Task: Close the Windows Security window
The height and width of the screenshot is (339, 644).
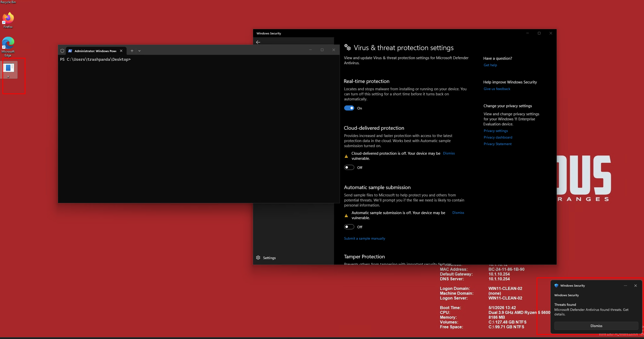Action: (x=550, y=33)
